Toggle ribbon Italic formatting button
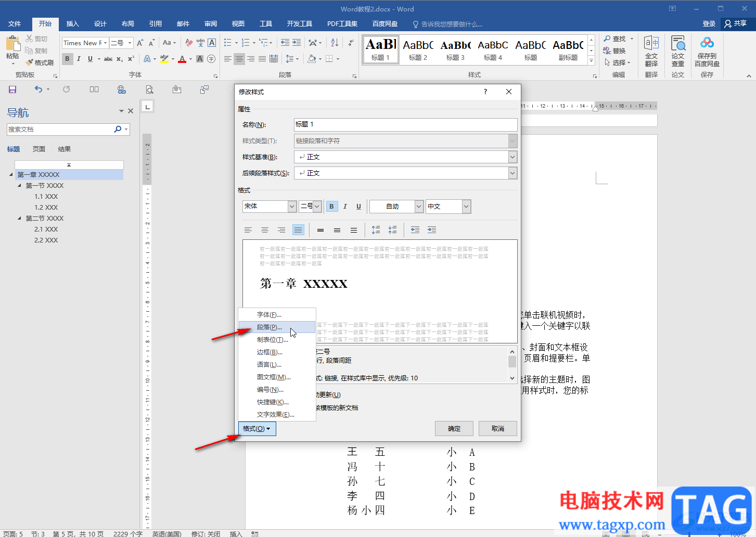 [79, 59]
